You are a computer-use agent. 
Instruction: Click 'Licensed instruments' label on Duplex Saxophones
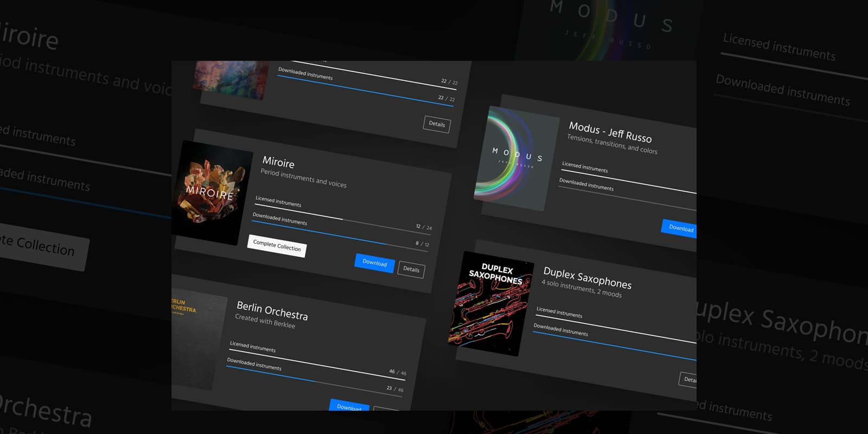point(559,312)
